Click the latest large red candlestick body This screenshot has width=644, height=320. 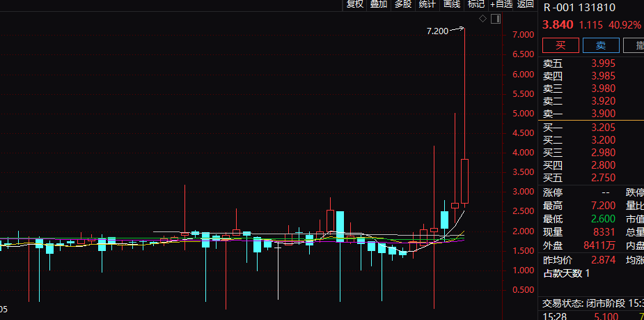pyautogui.click(x=464, y=181)
